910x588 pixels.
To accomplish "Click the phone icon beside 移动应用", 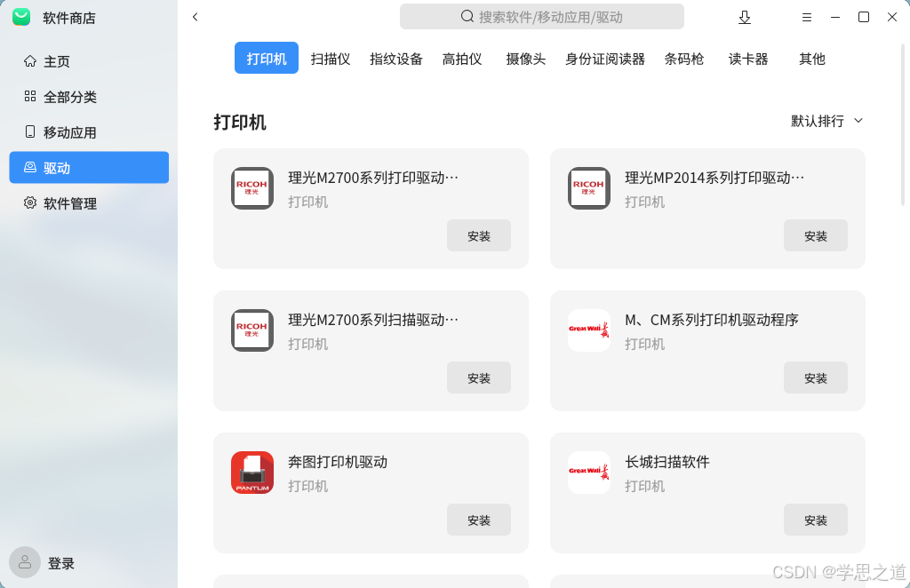I will click(x=30, y=131).
